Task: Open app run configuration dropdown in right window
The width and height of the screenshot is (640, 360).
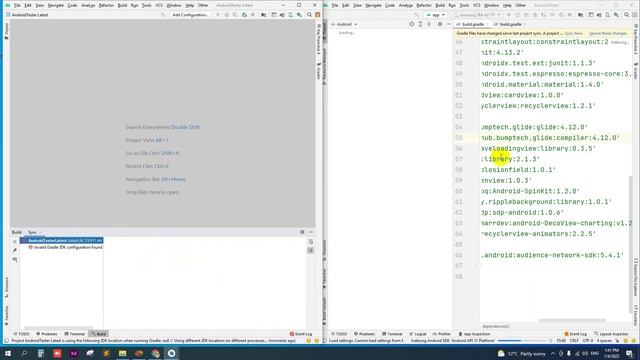Action: click(x=436, y=15)
